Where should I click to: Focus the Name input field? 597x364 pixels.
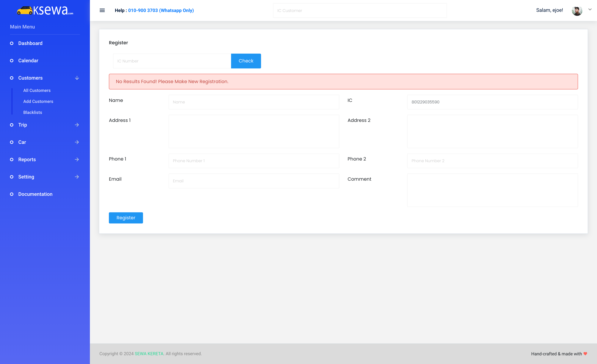pyautogui.click(x=254, y=102)
